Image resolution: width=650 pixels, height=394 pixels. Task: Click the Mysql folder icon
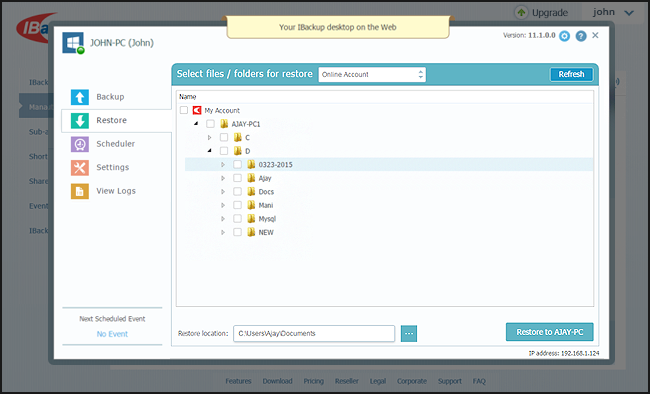point(251,219)
